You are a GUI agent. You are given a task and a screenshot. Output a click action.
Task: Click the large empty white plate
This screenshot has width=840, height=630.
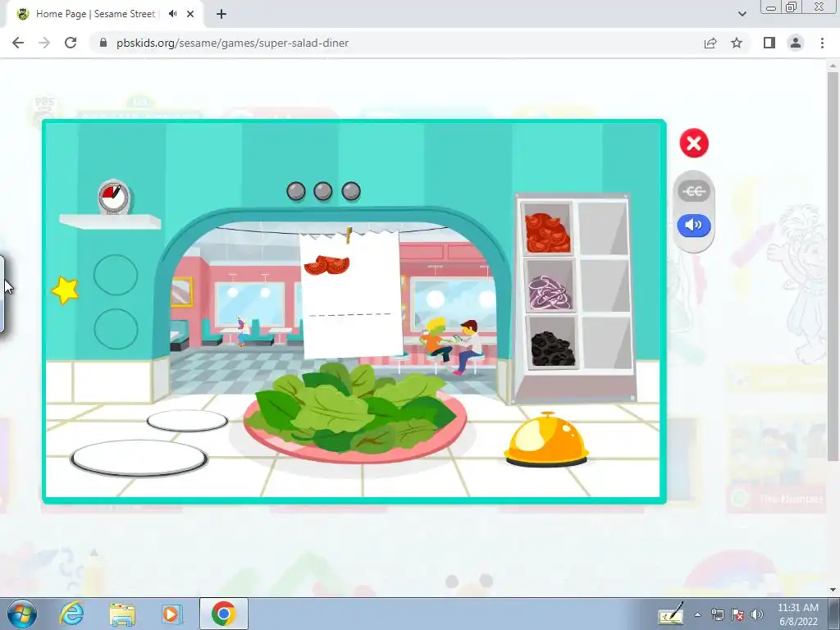click(x=139, y=459)
